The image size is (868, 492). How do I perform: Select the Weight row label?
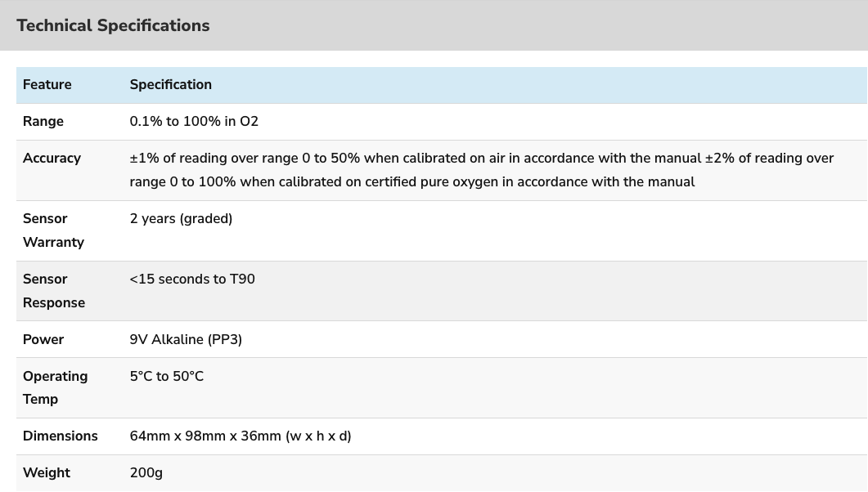(x=47, y=473)
